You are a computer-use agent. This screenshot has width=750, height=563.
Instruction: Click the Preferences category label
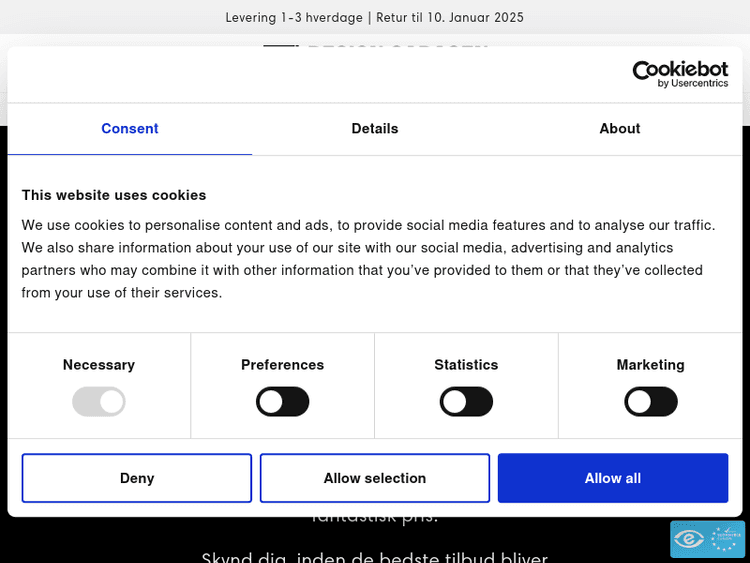click(283, 365)
